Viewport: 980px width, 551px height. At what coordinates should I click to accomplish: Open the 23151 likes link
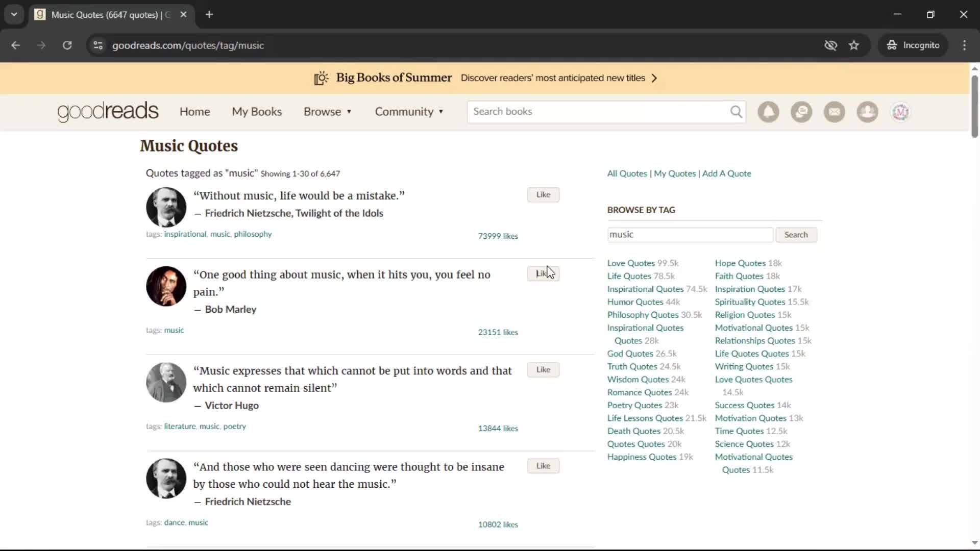(498, 332)
